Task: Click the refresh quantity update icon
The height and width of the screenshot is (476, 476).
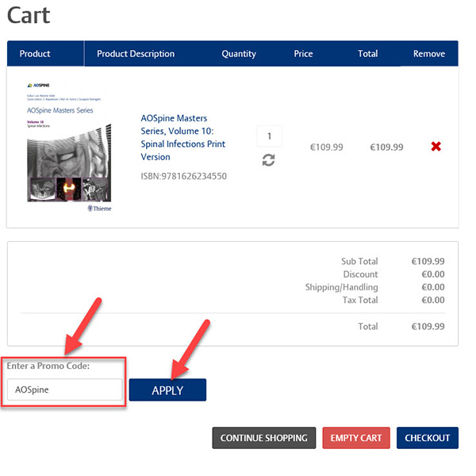Action: pyautogui.click(x=269, y=160)
